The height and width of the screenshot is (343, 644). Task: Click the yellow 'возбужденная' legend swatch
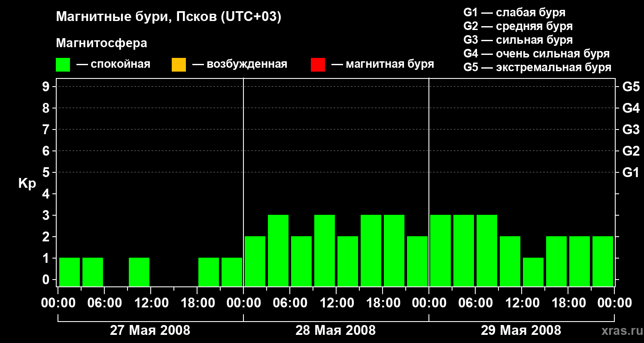179,65
